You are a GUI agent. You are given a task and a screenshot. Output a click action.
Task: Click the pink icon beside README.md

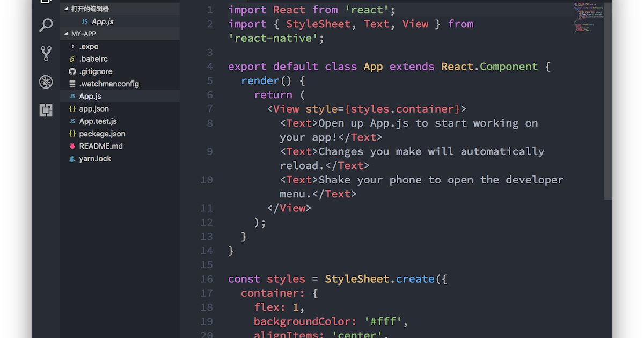tap(72, 146)
